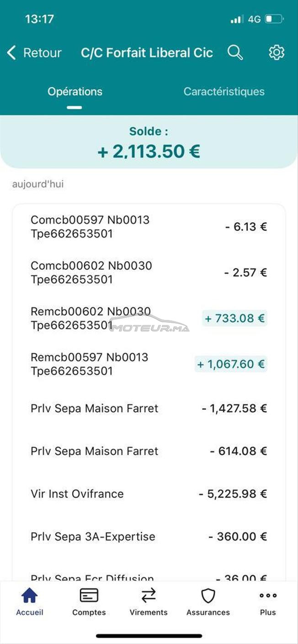Check the battery indicator in status bar

(274, 19)
